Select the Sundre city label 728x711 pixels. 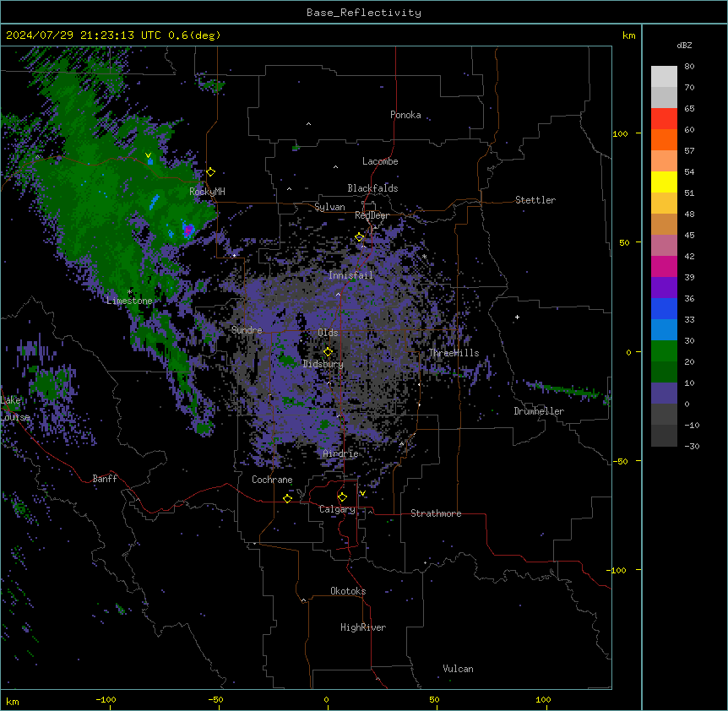247,330
